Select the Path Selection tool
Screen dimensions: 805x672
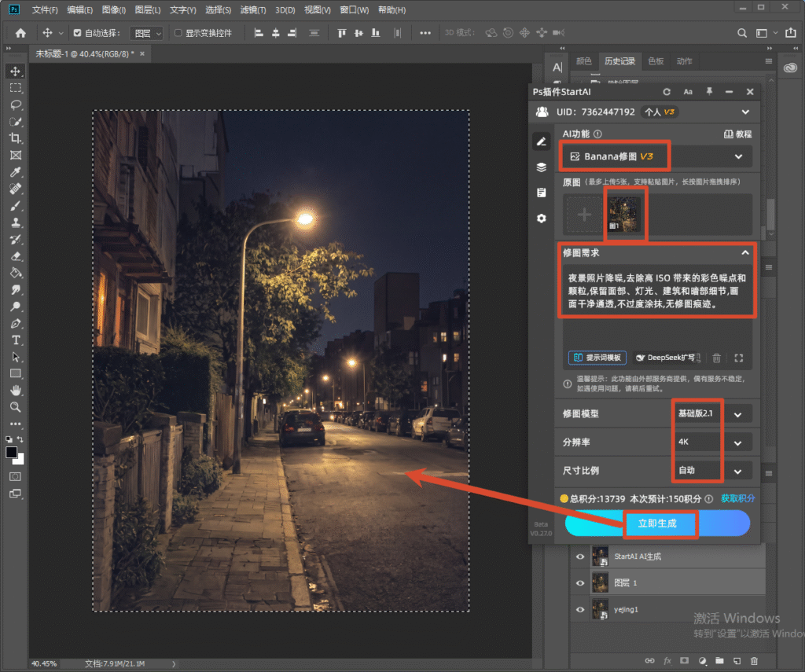pyautogui.click(x=16, y=357)
